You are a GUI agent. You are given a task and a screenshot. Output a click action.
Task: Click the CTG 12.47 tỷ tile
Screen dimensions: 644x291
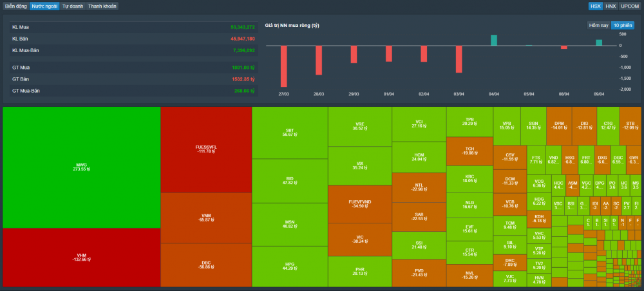coord(608,126)
